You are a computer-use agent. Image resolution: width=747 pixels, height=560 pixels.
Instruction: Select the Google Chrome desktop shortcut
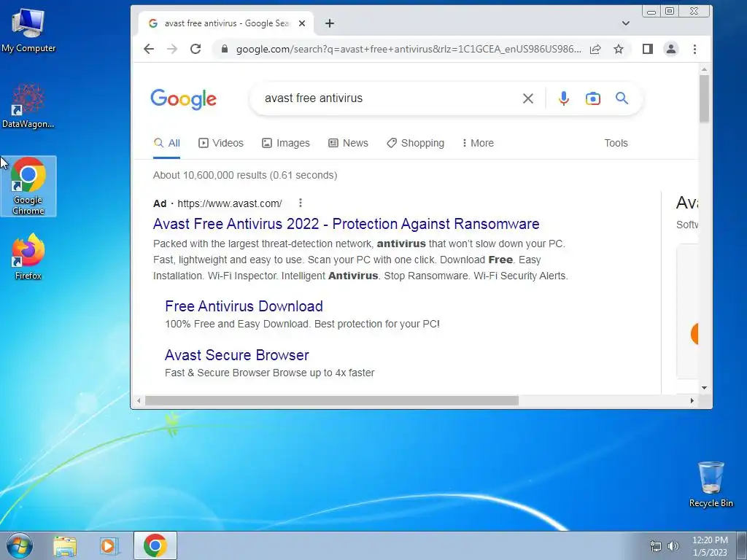28,186
